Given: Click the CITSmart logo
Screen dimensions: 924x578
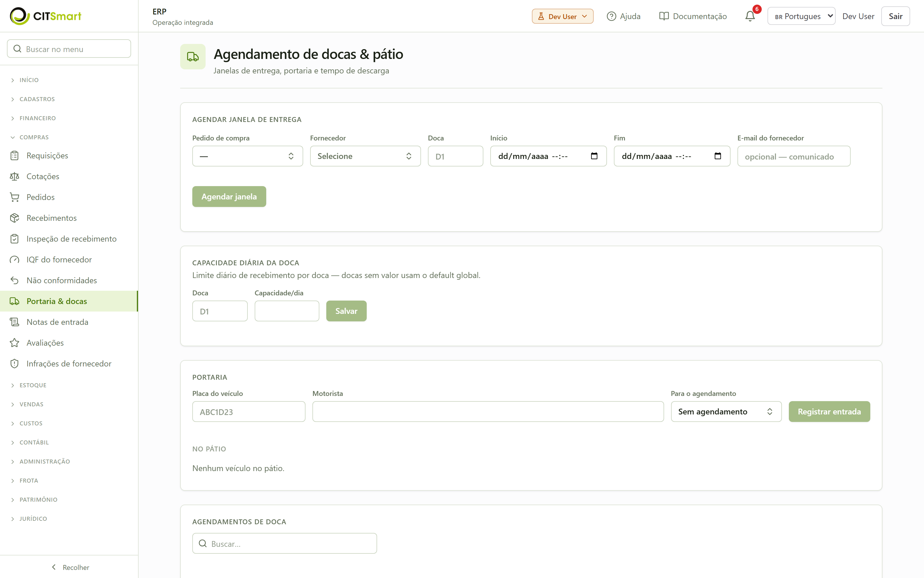Looking at the screenshot, I should click(x=45, y=16).
